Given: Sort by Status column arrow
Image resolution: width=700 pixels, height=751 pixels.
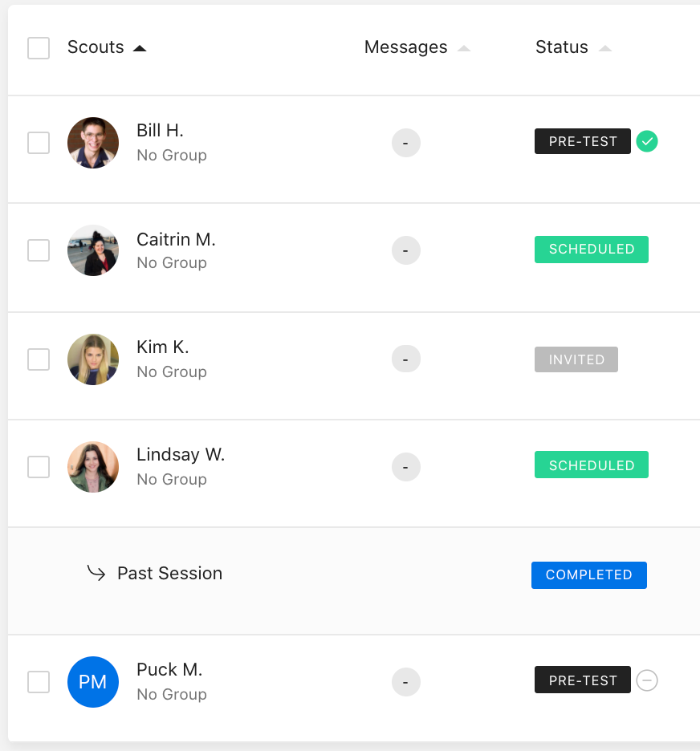Looking at the screenshot, I should pyautogui.click(x=605, y=48).
